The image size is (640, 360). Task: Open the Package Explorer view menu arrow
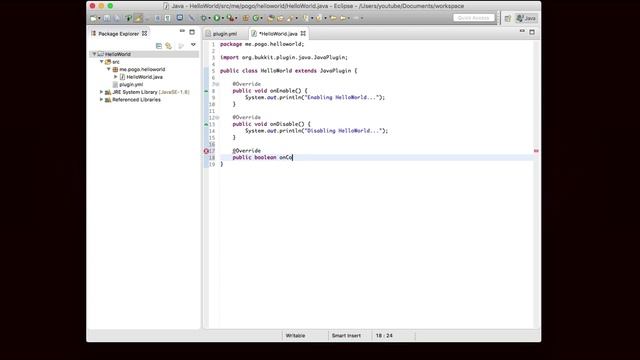[x=193, y=45]
